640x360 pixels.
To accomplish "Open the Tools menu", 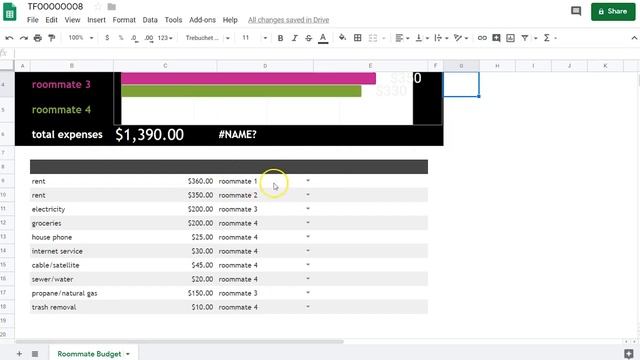I will click(173, 20).
